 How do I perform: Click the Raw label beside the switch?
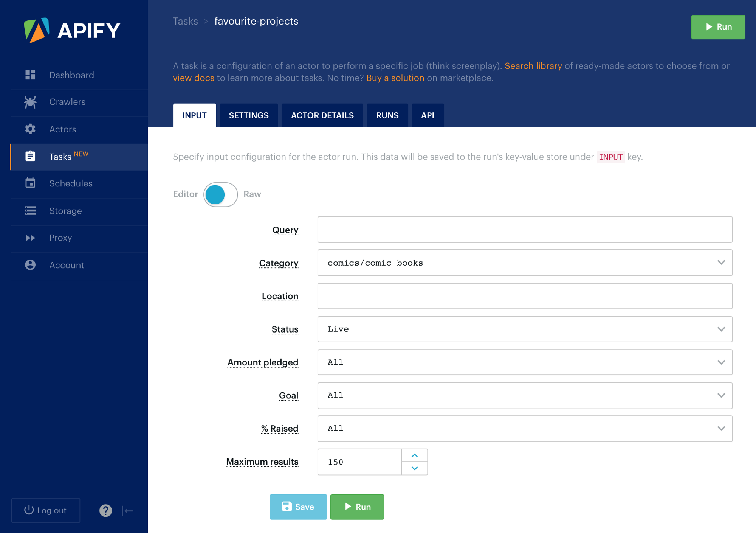tap(252, 194)
